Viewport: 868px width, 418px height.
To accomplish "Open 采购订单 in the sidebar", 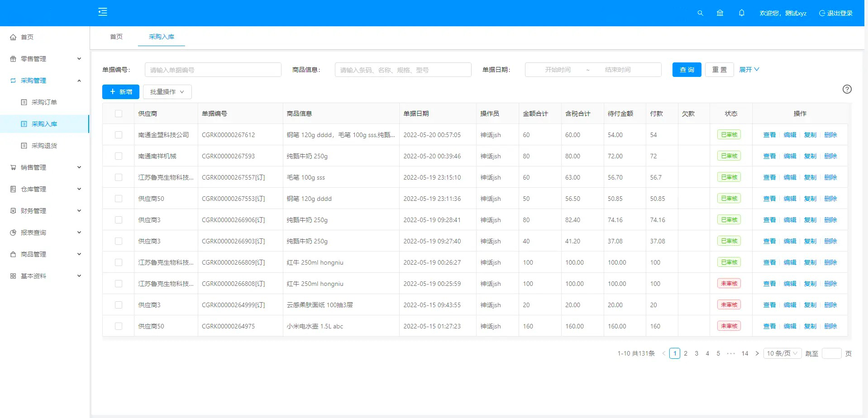I will coord(44,102).
